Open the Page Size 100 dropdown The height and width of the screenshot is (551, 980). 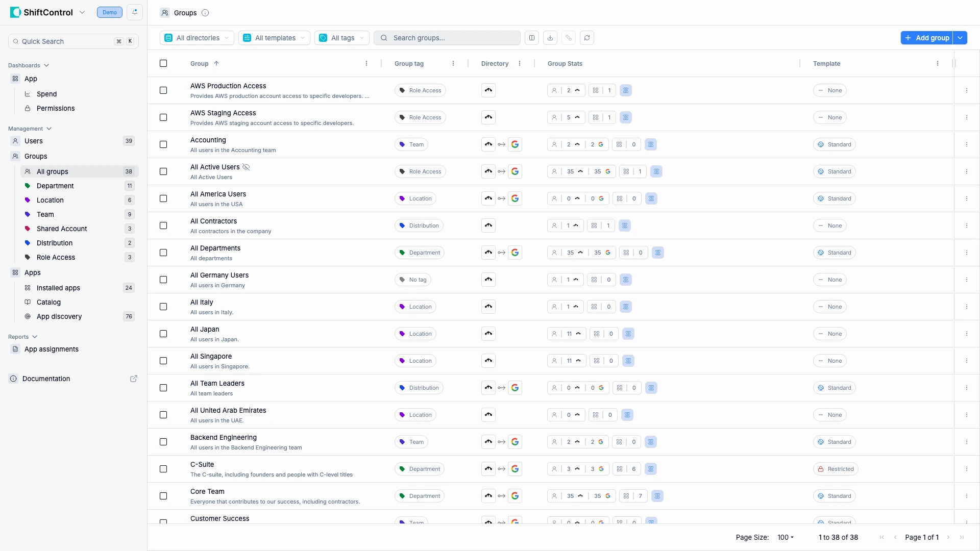[786, 537]
